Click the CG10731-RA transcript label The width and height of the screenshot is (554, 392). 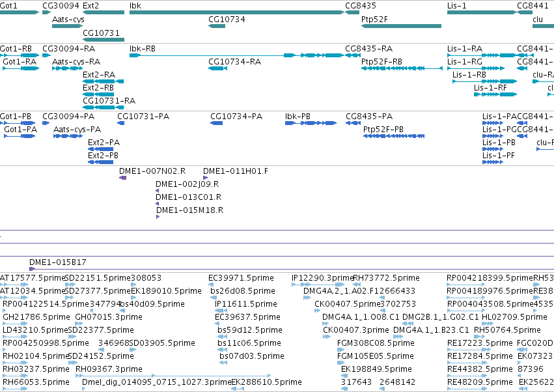109,100
